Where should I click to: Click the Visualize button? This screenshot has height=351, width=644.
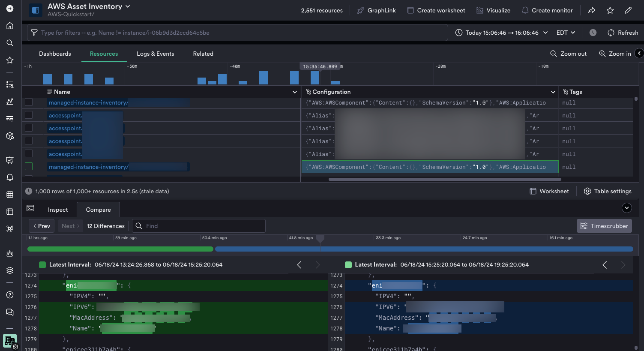[494, 10]
